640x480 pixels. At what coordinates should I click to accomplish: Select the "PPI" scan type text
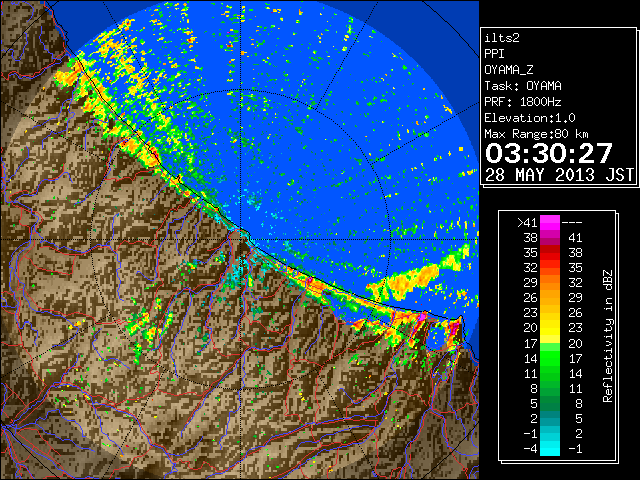[494, 54]
